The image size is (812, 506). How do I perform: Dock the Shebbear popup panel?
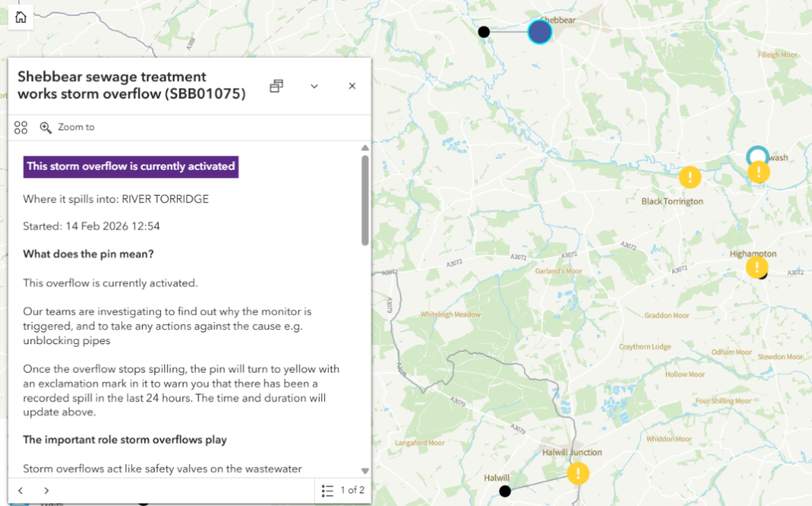276,86
